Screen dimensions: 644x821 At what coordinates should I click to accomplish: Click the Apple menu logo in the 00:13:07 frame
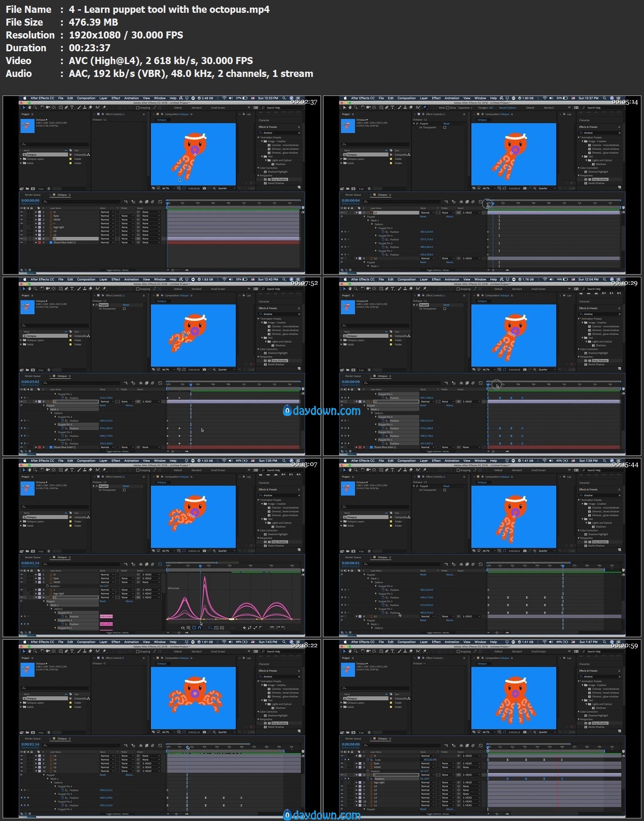25,461
